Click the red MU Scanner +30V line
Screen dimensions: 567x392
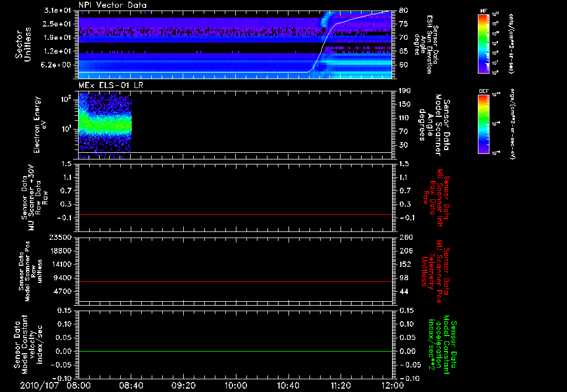click(235, 214)
